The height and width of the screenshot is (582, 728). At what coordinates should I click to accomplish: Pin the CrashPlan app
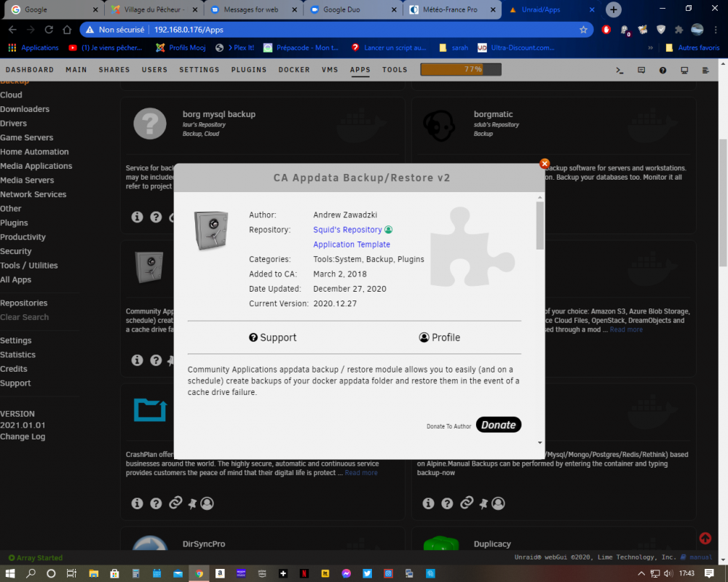point(192,503)
